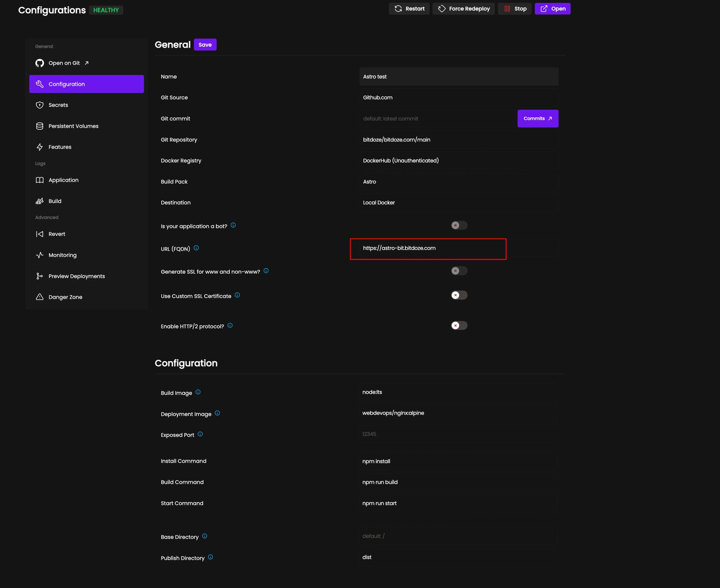Click the Monitoring pulse icon
This screenshot has height=588, width=720.
[x=40, y=255]
